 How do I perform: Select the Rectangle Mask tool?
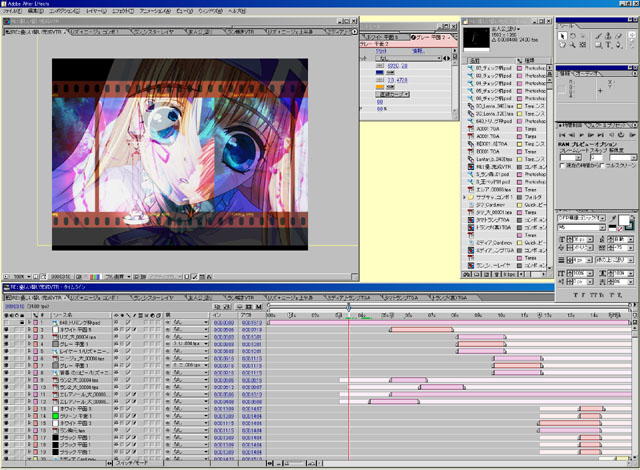pyautogui.click(x=598, y=45)
